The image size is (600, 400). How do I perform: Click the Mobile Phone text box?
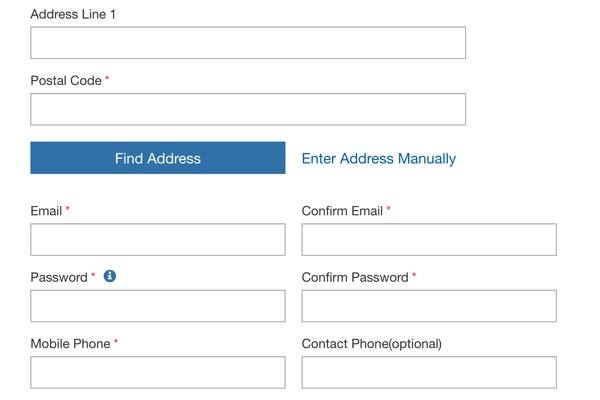pos(158,372)
